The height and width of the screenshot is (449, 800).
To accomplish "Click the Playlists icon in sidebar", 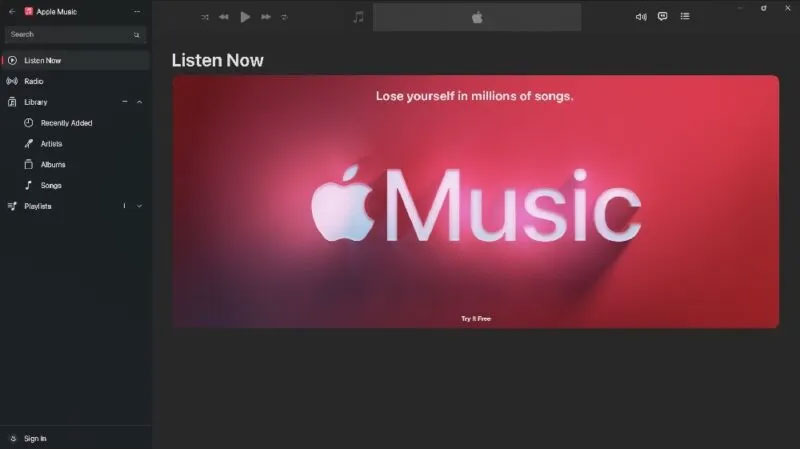I will [12, 206].
